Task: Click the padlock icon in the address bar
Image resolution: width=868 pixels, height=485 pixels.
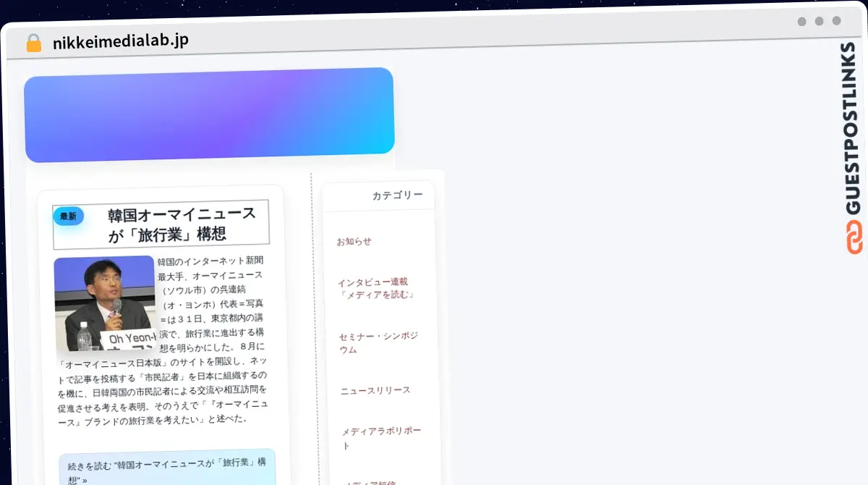Action: pyautogui.click(x=33, y=41)
